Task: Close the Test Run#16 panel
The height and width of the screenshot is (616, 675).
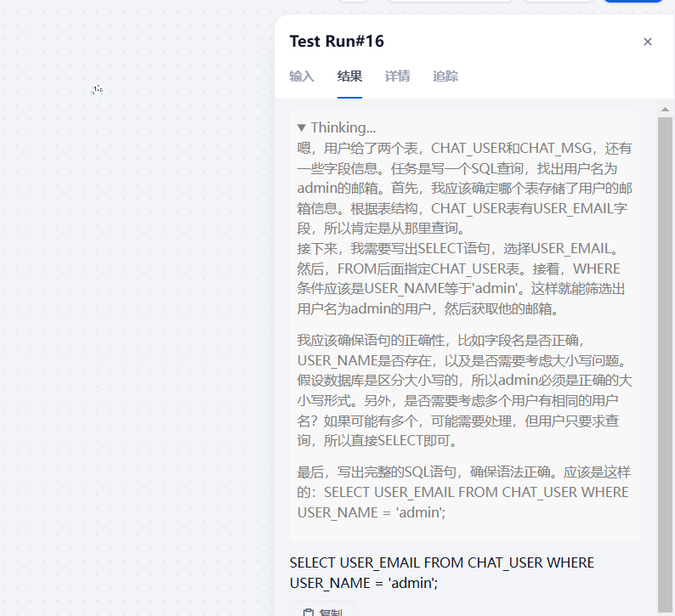Action: click(648, 42)
